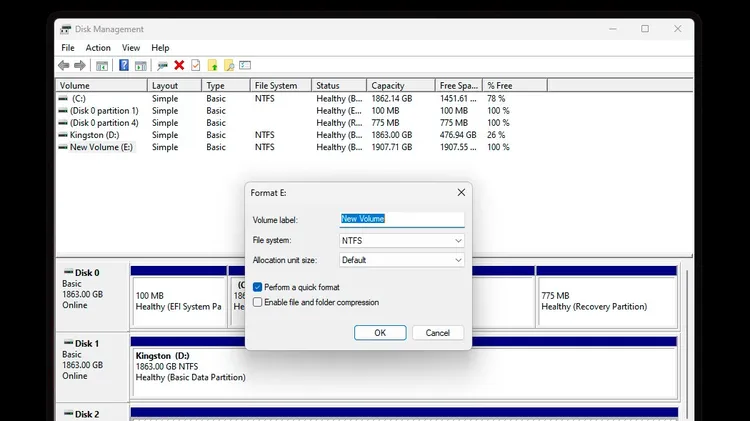Click the 78 % free cell
Viewport: 750px width, 421px height.
pos(496,99)
